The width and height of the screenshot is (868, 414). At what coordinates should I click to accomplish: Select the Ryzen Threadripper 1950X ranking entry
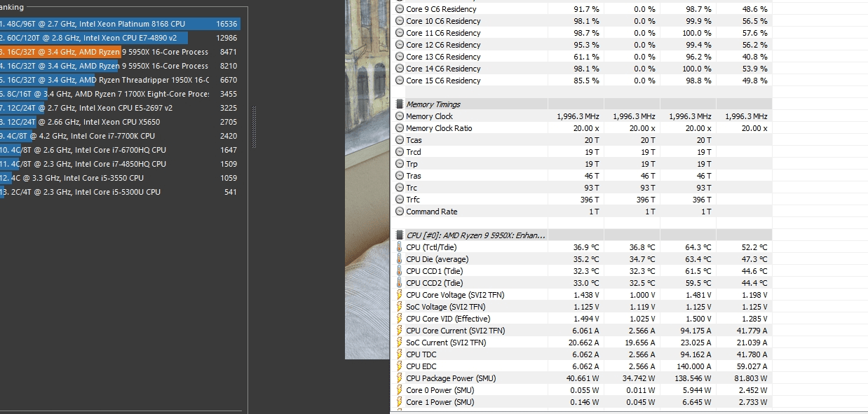120,80
